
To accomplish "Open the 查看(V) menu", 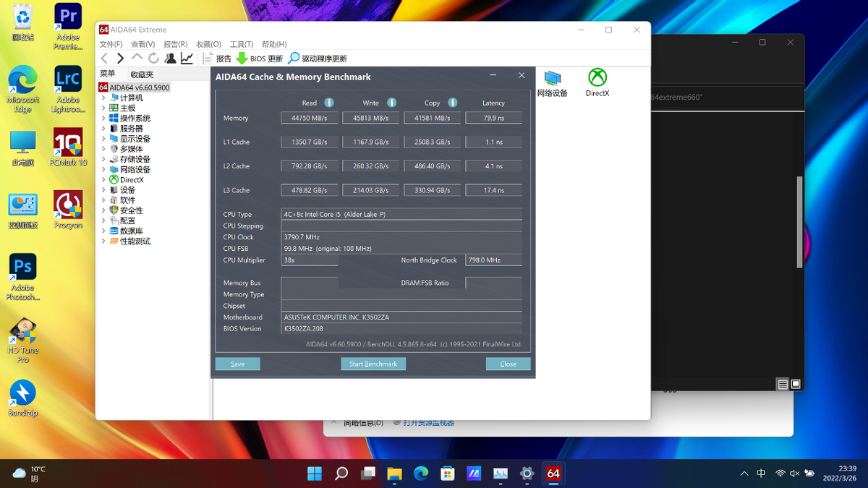I will coord(142,44).
